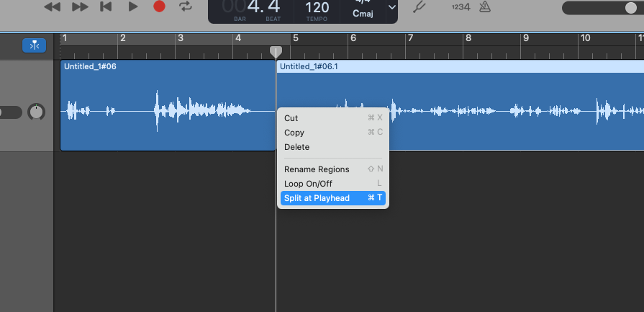Start playback with the Play button
Viewport: 644px width, 312px height.
[x=132, y=6]
